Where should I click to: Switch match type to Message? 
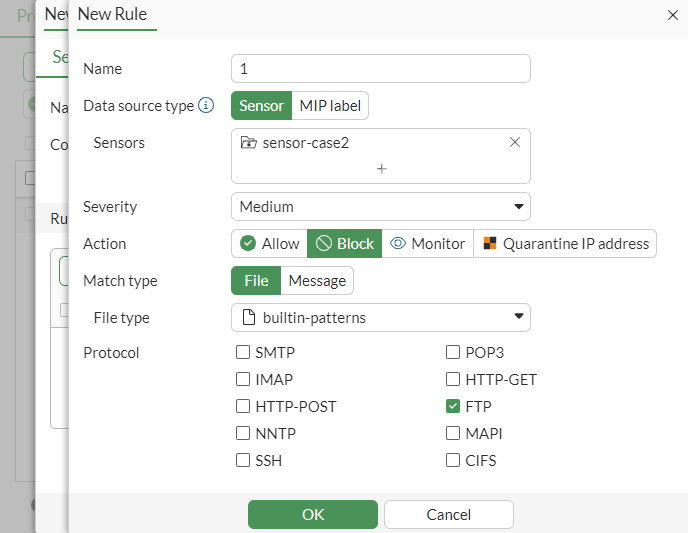(317, 281)
